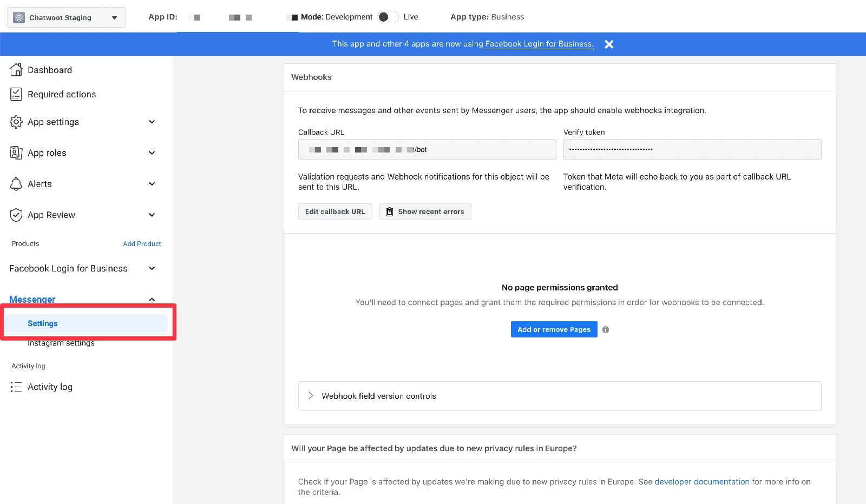This screenshot has height=504, width=866.
Task: Click info icon beside Add or remove Pages
Action: click(606, 329)
